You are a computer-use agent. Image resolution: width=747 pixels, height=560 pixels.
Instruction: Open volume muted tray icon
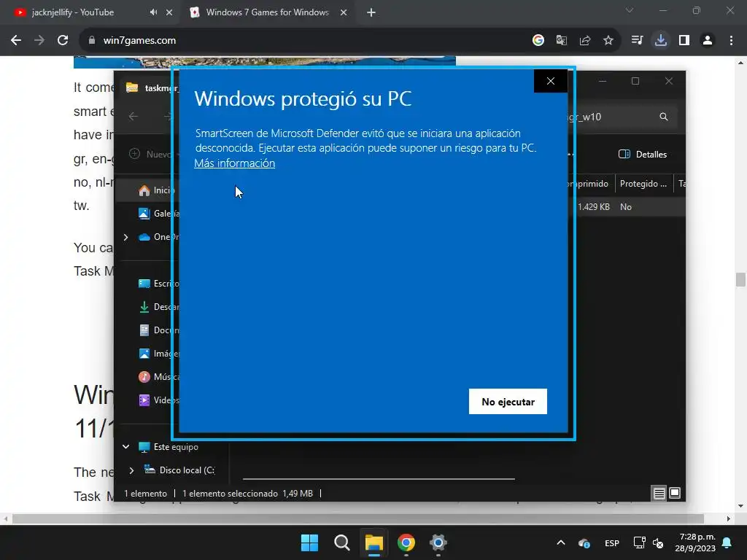658,542
